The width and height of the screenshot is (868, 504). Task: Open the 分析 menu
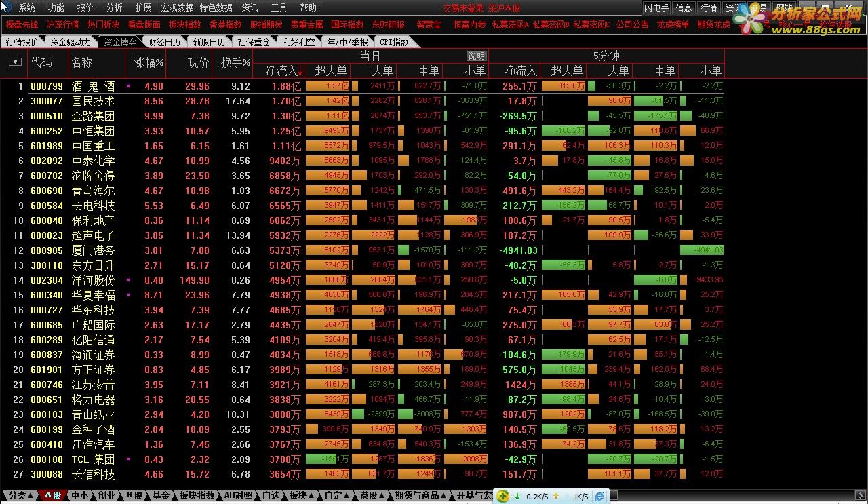115,7
